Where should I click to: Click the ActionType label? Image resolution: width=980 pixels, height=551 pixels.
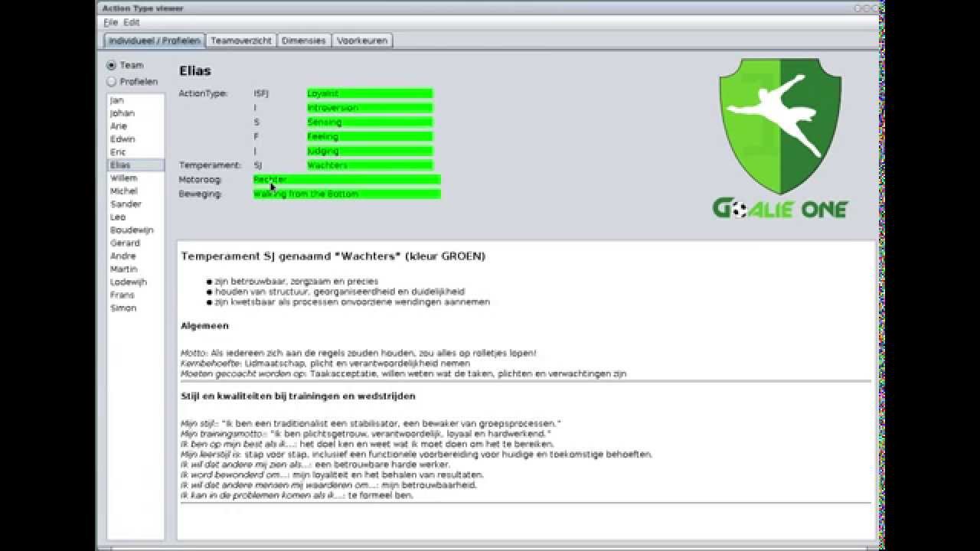[203, 93]
